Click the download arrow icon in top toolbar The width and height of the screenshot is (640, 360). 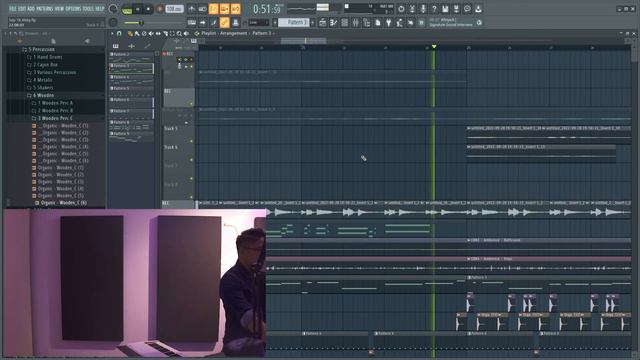coord(478,9)
